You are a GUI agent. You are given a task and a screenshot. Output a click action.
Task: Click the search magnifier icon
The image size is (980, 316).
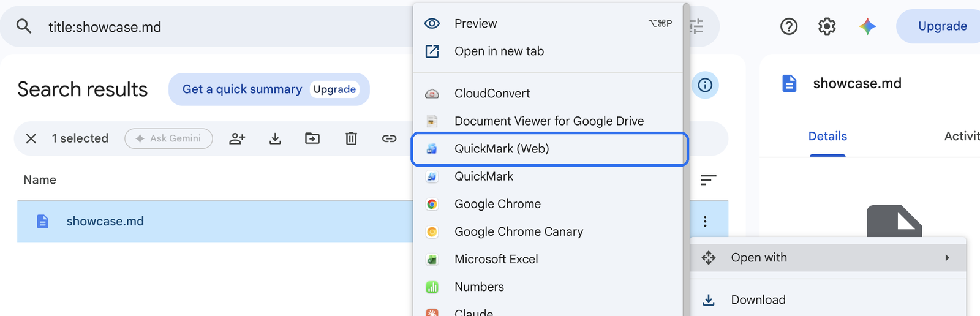click(24, 26)
